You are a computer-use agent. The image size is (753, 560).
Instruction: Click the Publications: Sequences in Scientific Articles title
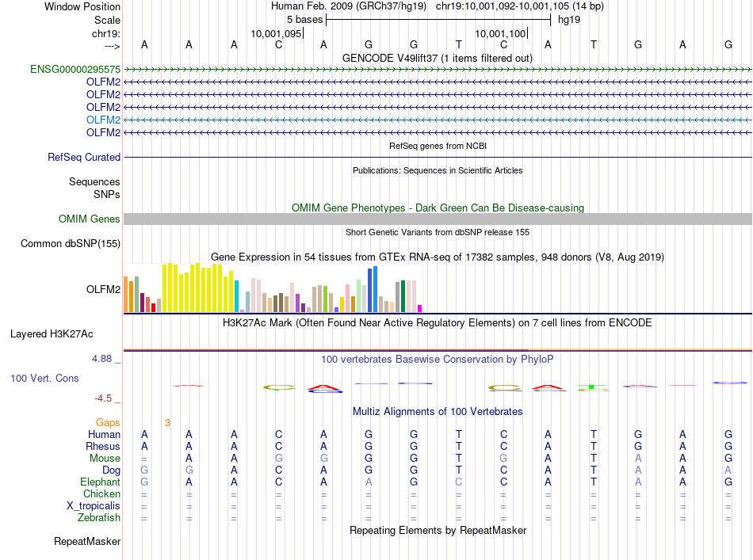click(438, 170)
